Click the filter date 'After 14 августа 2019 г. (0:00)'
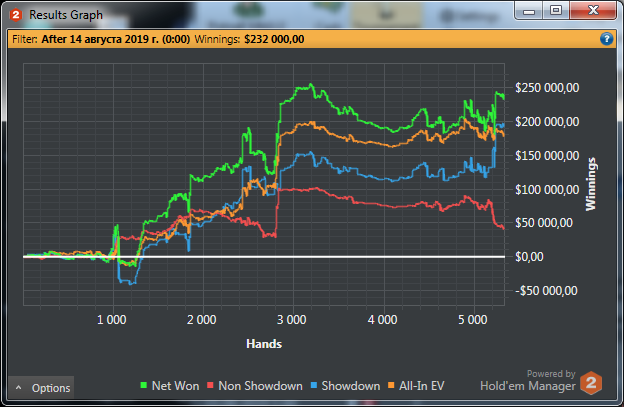624x407 pixels. pyautogui.click(x=116, y=39)
